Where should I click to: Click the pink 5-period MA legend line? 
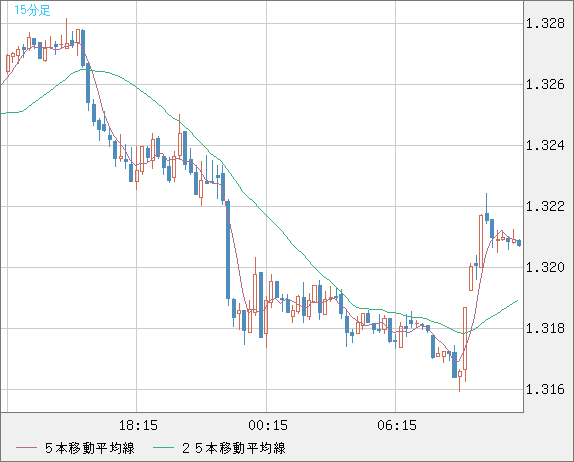pyautogui.click(x=26, y=448)
